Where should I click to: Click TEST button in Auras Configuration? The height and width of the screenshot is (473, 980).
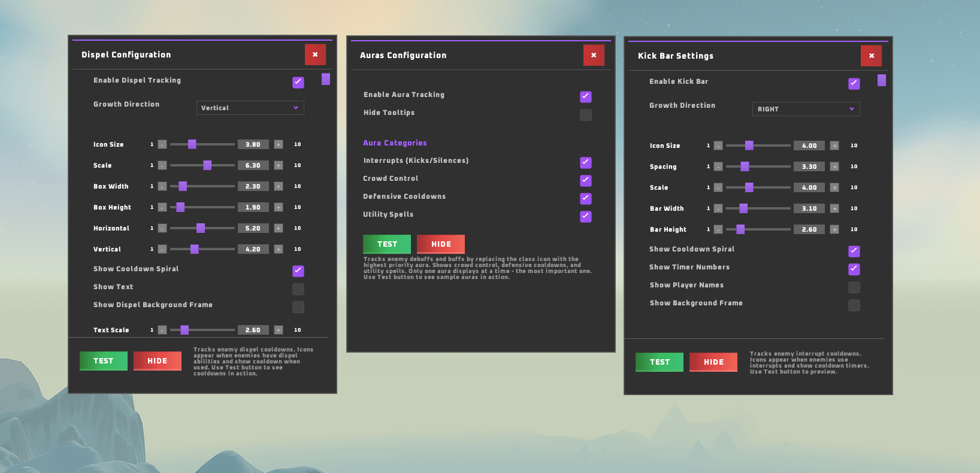pyautogui.click(x=387, y=244)
